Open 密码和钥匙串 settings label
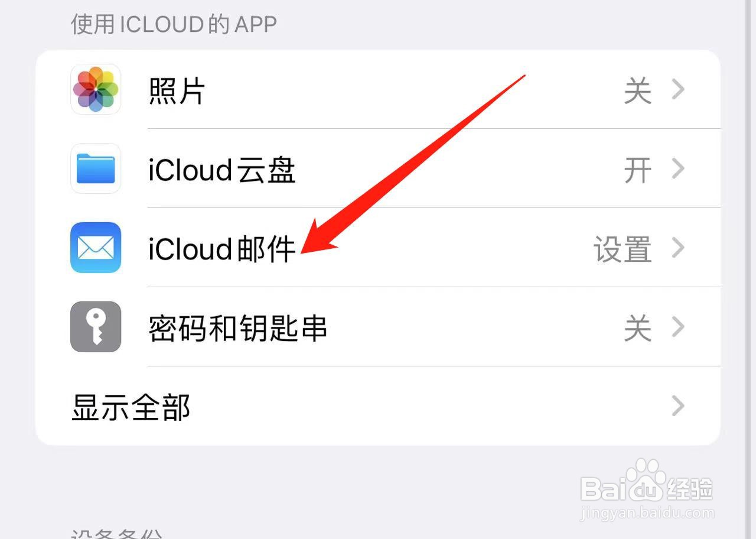756x539 pixels. (x=237, y=329)
